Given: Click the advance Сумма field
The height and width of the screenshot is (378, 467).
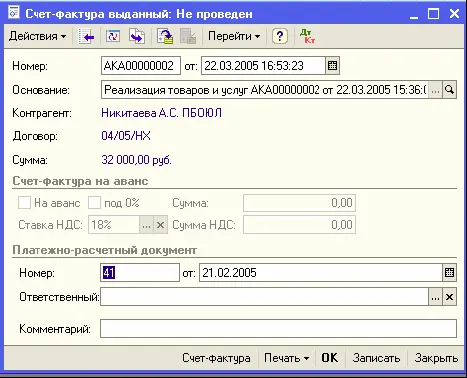Looking at the screenshot, I should pyautogui.click(x=299, y=203).
